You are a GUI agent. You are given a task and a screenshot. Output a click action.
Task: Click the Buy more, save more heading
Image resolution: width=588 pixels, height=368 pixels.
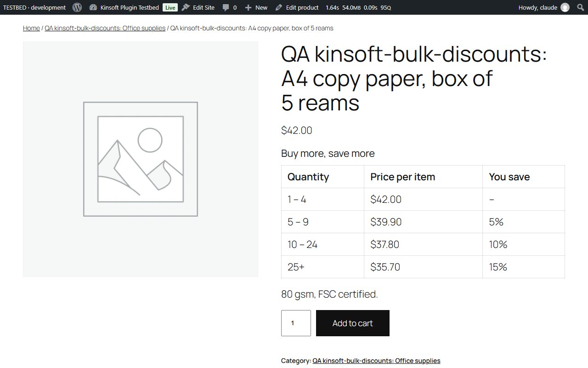point(328,153)
